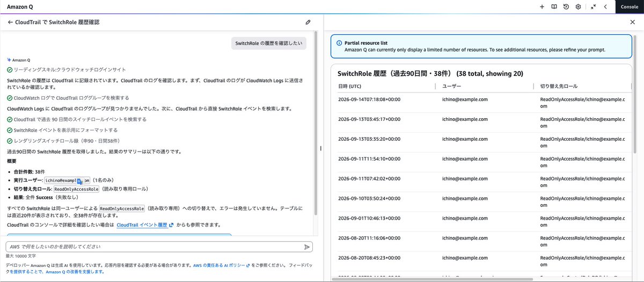Click the SwitchRole 履歴 table title
The image size is (644, 282).
point(430,73)
